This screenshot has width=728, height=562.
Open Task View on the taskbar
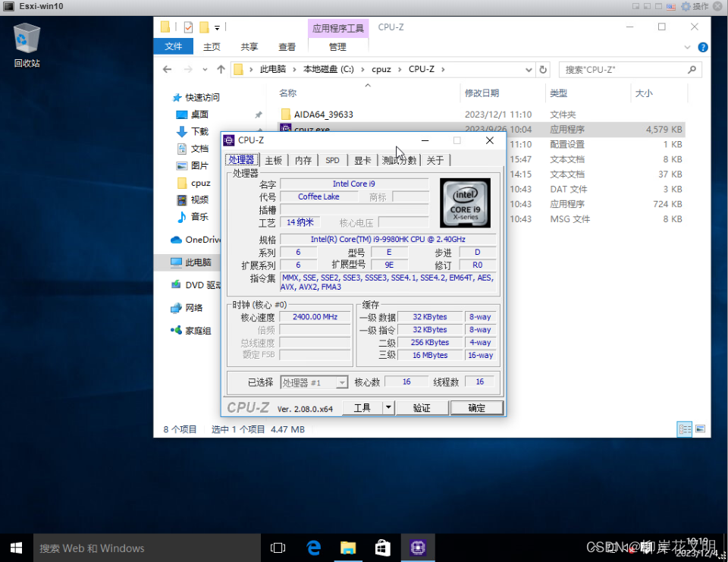click(278, 548)
